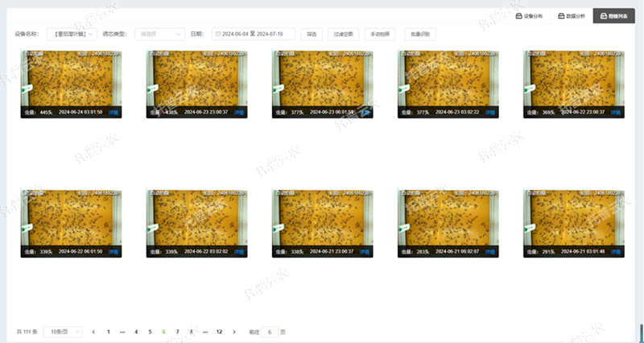
Task: Go to previous page with left arrow
Action: point(93,332)
